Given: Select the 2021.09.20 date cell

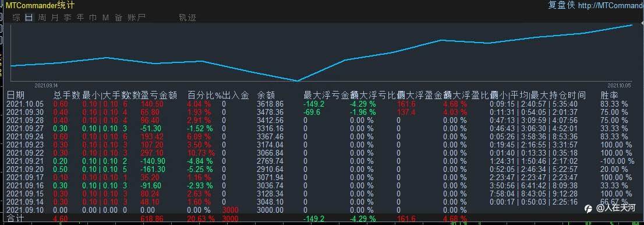Looking at the screenshot, I should coord(25,169).
